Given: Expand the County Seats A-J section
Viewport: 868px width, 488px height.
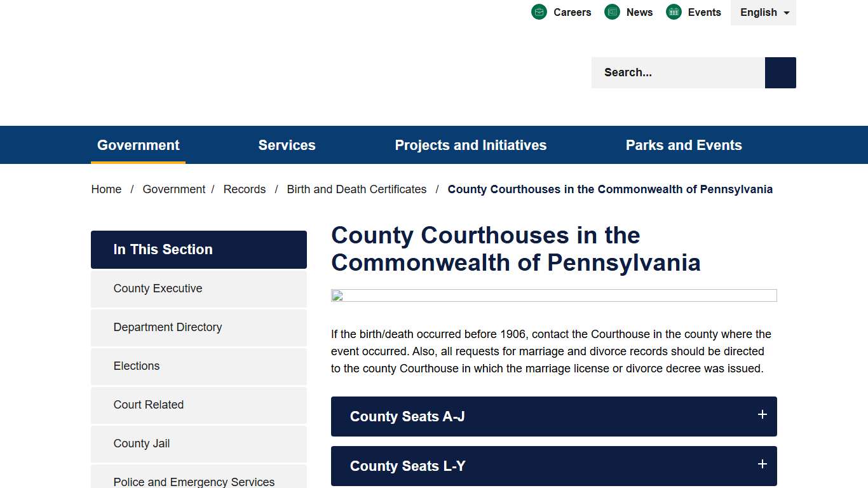Looking at the screenshot, I should (553, 416).
